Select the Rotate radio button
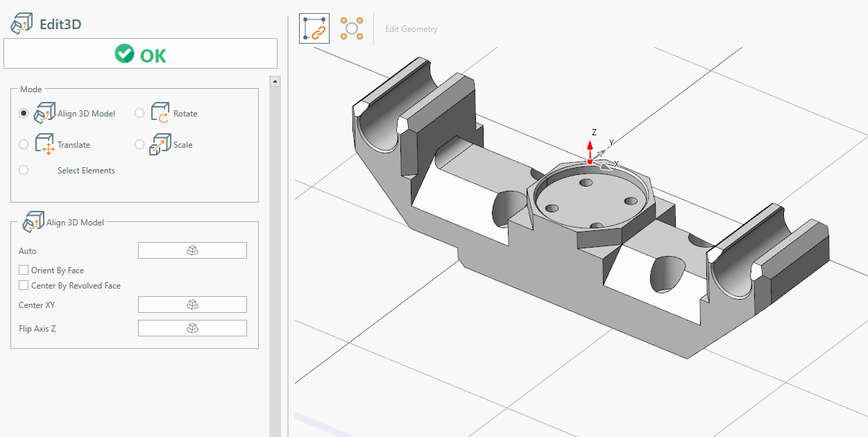 [x=139, y=113]
